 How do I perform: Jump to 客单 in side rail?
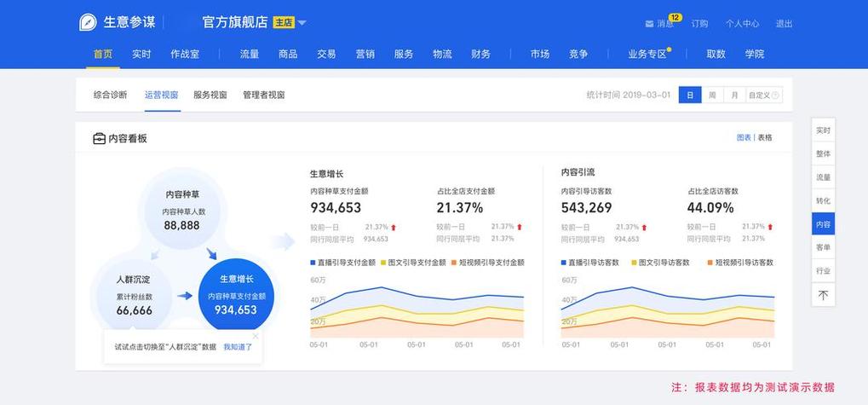coord(823,247)
